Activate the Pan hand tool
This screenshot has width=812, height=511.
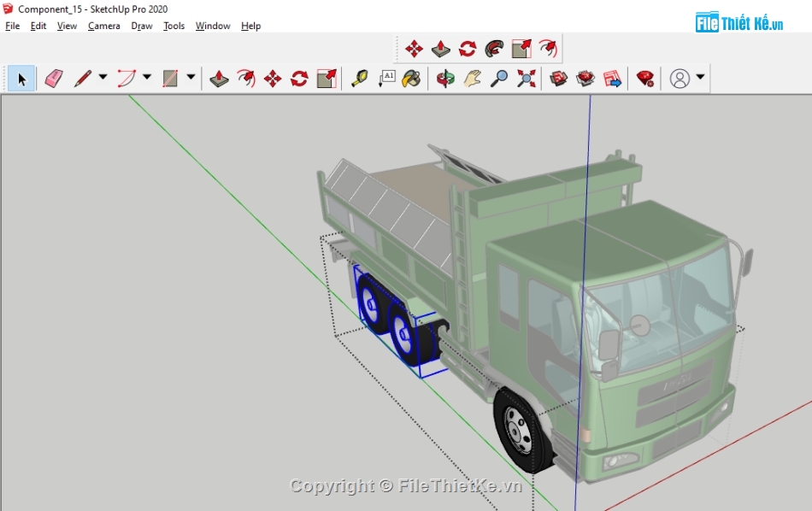point(472,79)
